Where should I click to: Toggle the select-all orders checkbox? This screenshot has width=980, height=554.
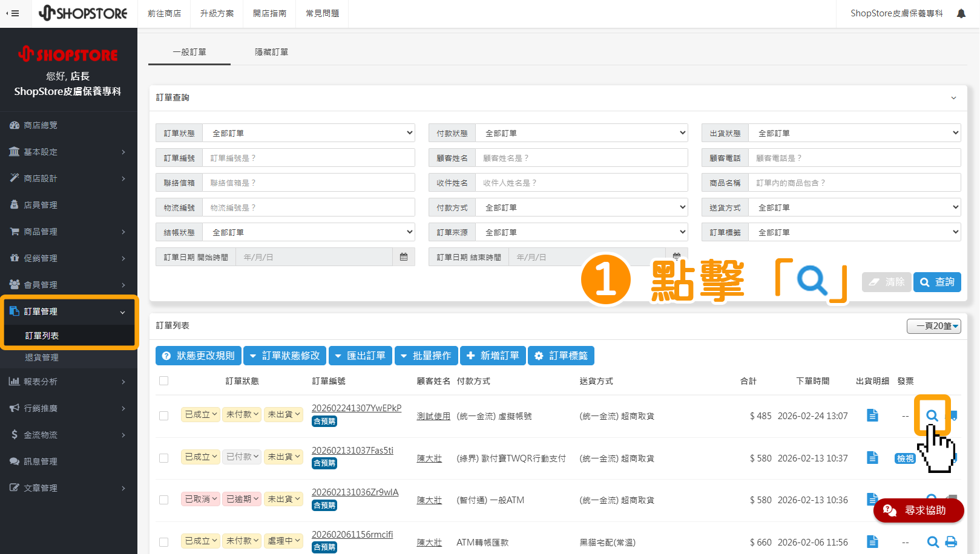(x=163, y=381)
